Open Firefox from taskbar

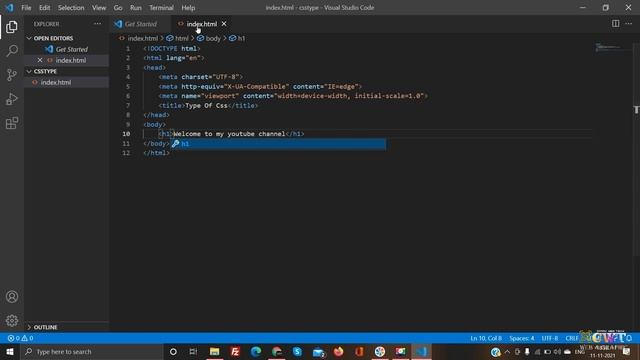click(338, 351)
